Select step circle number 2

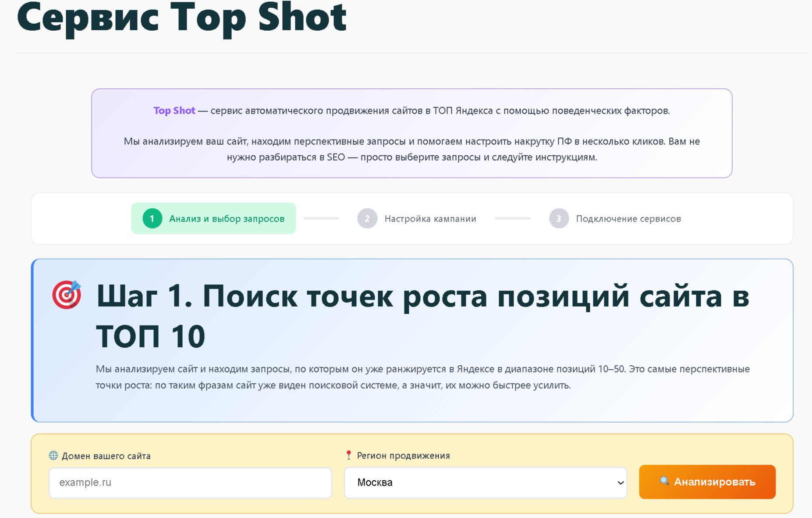pyautogui.click(x=367, y=218)
